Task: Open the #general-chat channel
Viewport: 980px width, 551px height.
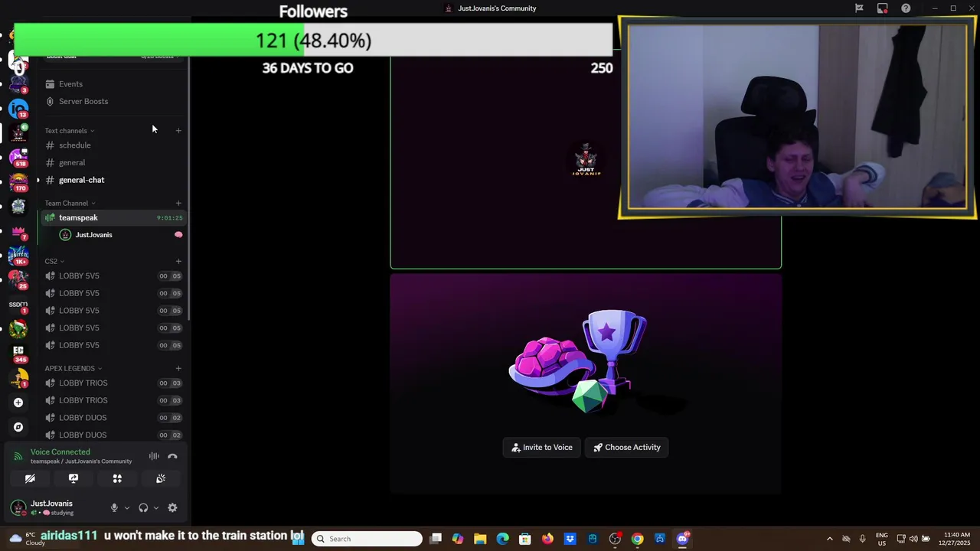Action: (x=81, y=180)
